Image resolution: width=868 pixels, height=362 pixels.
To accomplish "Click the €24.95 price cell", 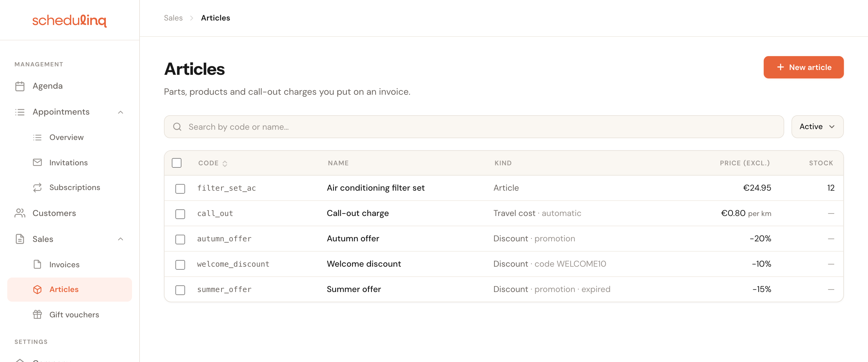I will pos(757,188).
